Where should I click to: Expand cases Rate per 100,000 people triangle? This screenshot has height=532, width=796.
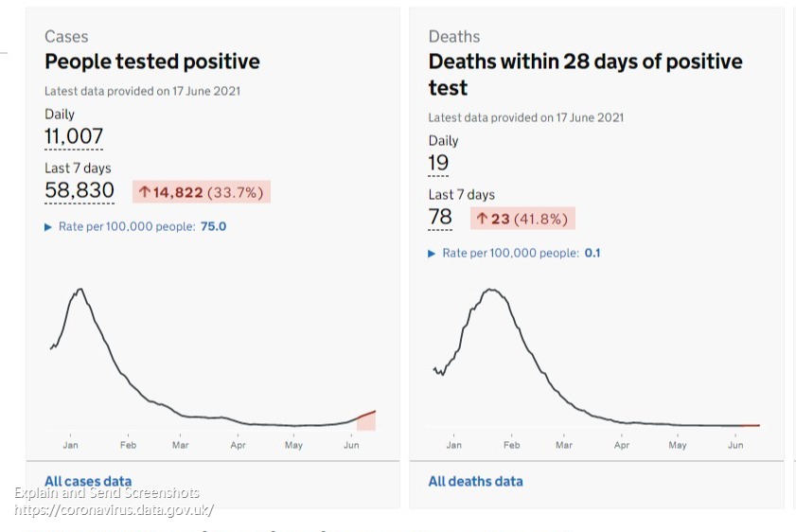coord(49,227)
